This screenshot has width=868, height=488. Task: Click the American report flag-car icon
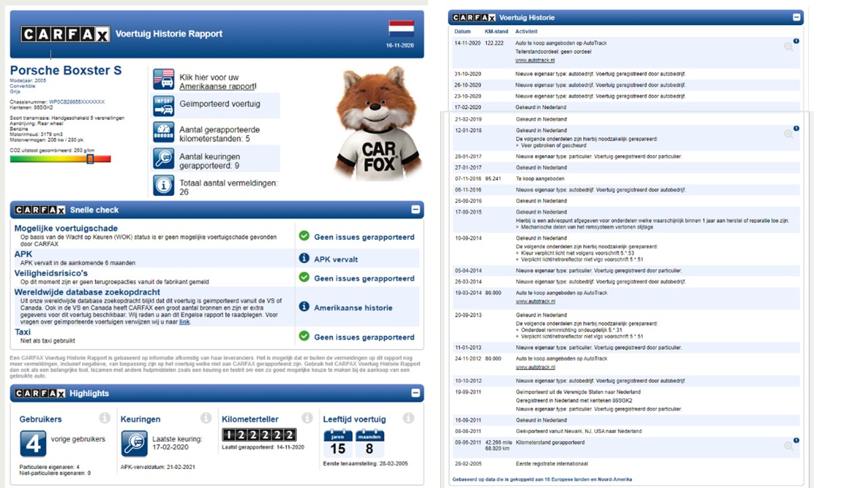click(163, 79)
